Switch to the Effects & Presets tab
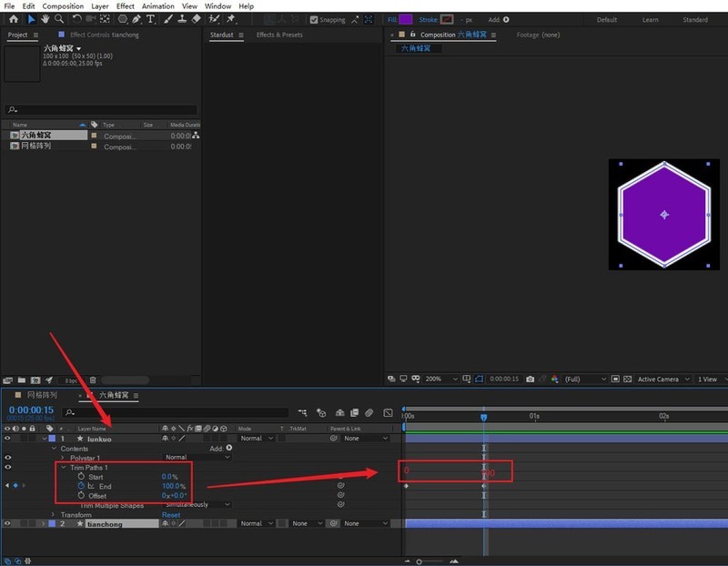Screen dimensions: 728x566 coord(278,35)
